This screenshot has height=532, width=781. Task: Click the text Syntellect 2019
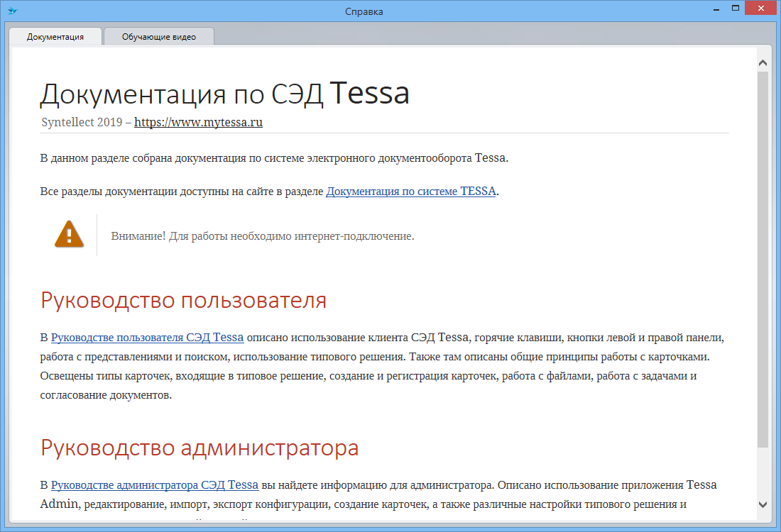pos(82,122)
